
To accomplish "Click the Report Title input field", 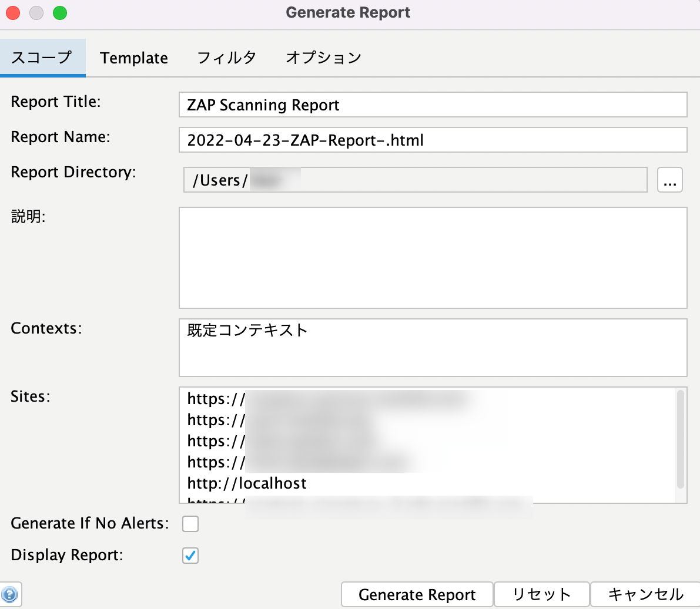I will (433, 105).
